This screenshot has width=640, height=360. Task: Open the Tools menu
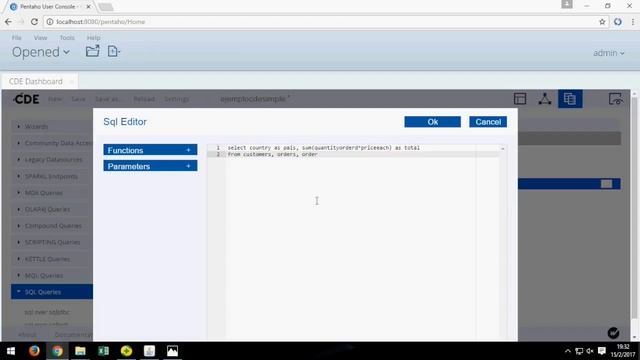(x=67, y=38)
